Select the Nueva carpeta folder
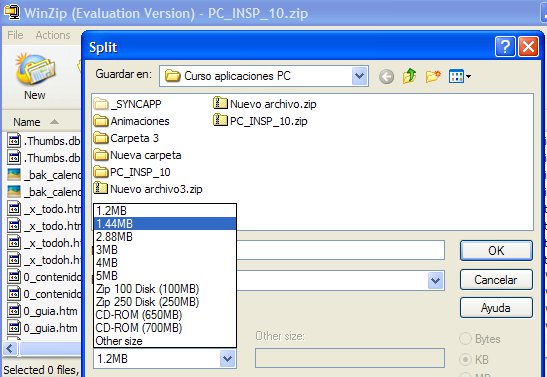The height and width of the screenshot is (377, 547). (x=137, y=155)
